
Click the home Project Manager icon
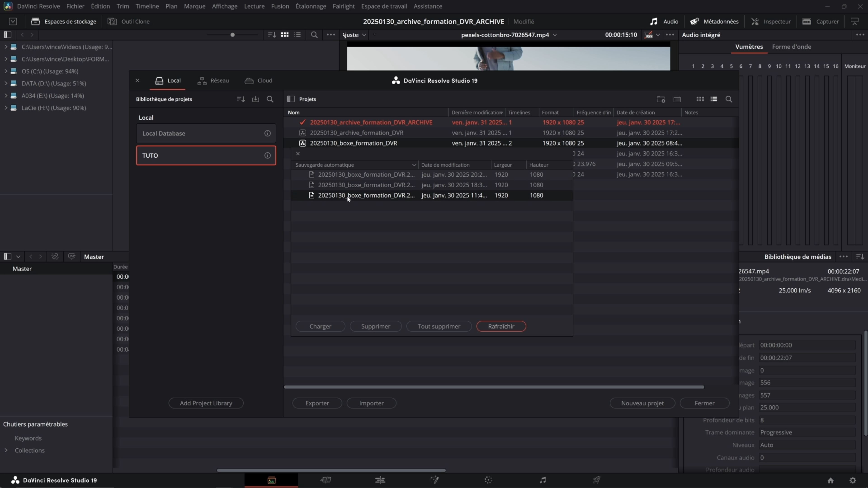pos(831,481)
